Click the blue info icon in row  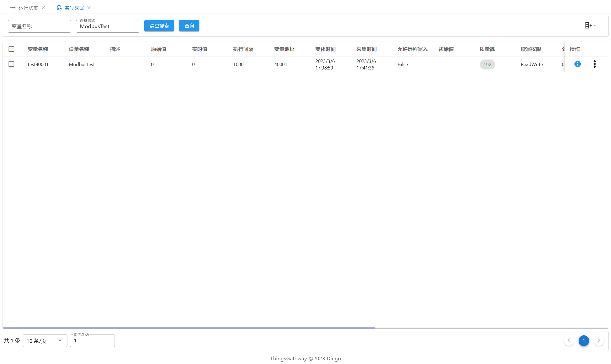[x=577, y=64]
